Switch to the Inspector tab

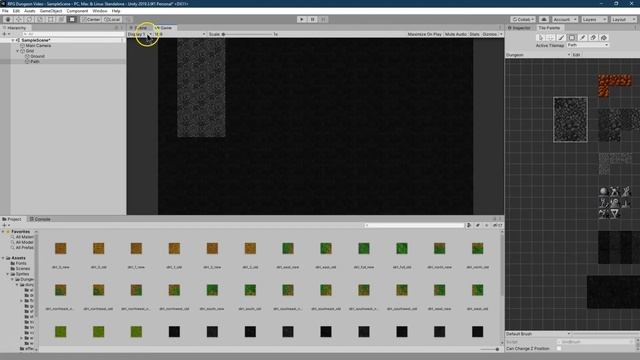click(519, 28)
